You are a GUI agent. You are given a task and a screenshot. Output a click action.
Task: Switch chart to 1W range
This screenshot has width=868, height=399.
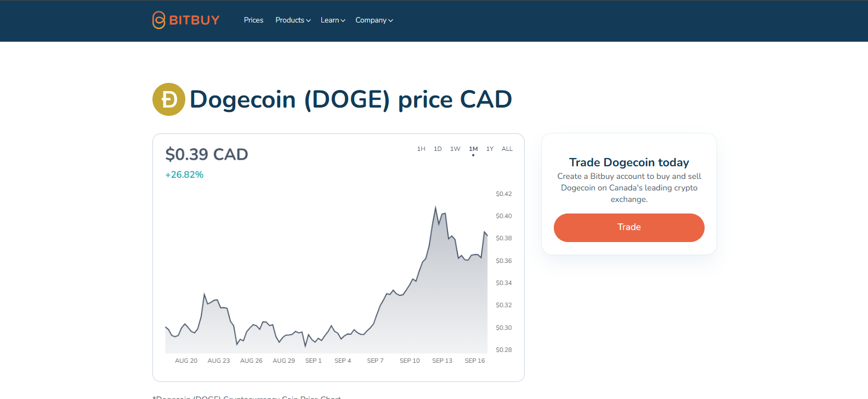(455, 149)
